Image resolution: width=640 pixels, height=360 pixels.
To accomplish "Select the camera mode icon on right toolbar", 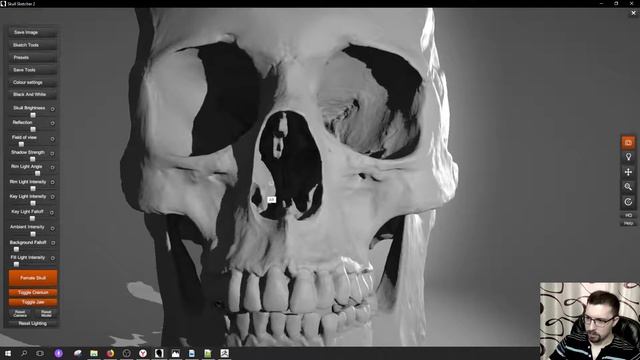I will [x=628, y=143].
